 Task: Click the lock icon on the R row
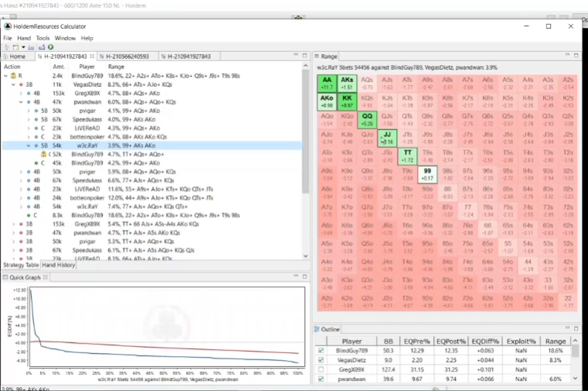13,76
